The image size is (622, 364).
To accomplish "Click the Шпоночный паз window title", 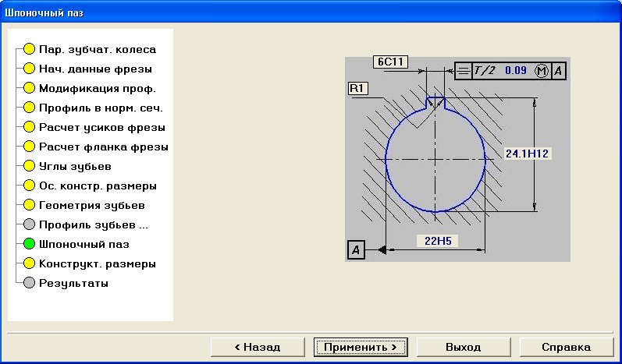I will tap(44, 12).
